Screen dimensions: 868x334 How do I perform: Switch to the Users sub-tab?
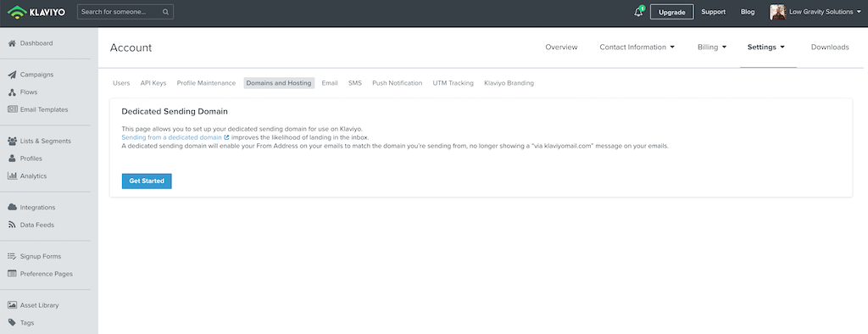[x=121, y=83]
